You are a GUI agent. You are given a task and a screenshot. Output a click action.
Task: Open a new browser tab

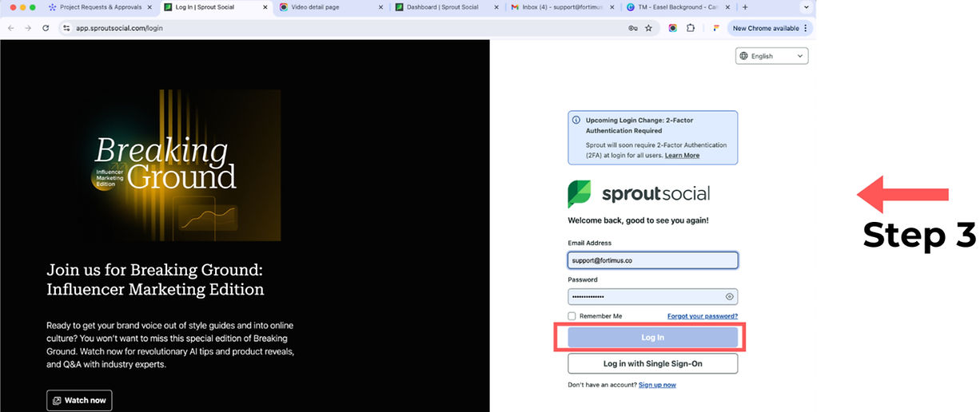[x=745, y=7]
